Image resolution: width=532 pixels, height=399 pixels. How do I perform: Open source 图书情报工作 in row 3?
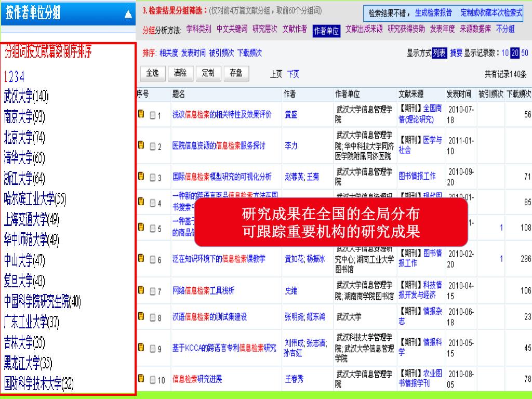tap(417, 176)
